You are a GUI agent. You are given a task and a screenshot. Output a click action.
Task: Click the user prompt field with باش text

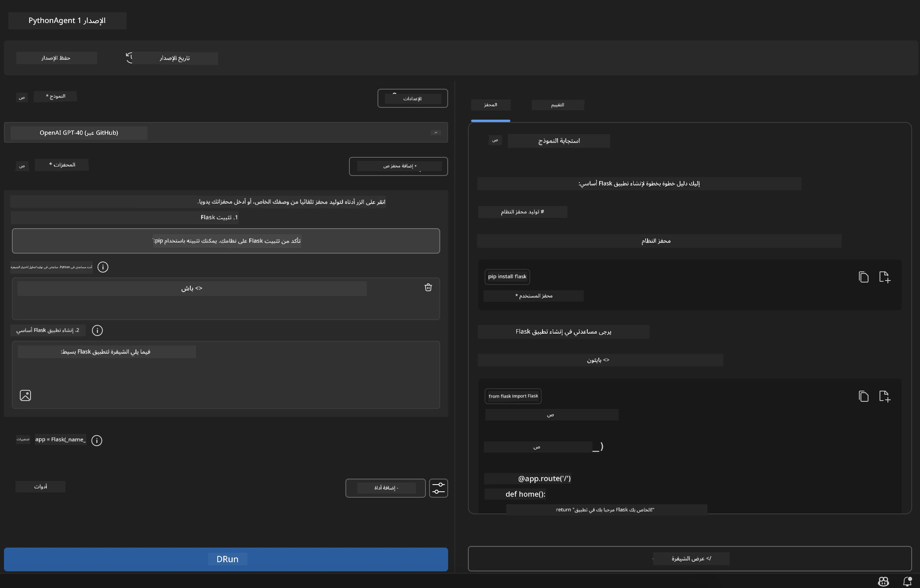point(226,299)
